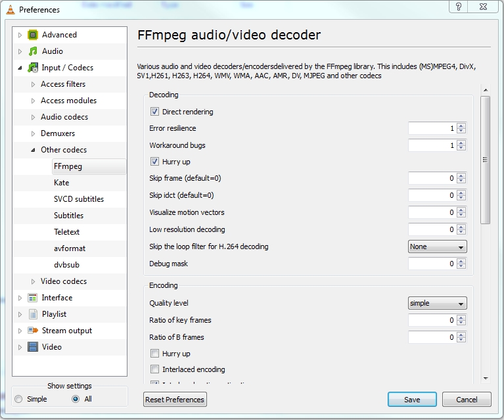Screen dimensions: 504x420
Task: Click Ratio of key frames field
Action: (432, 320)
